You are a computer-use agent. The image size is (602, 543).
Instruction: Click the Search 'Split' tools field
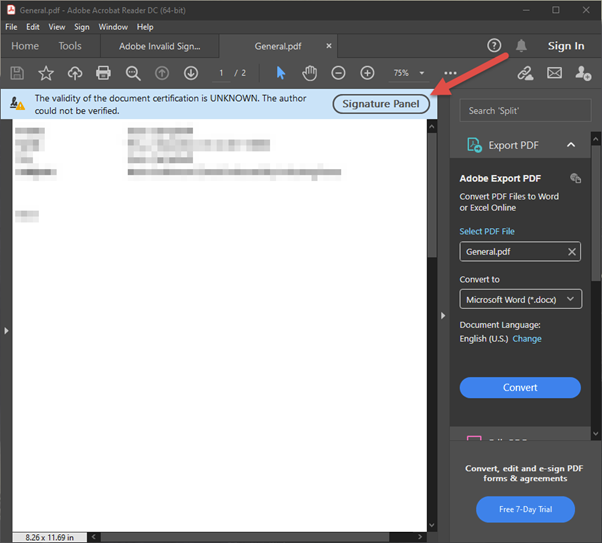(x=525, y=111)
